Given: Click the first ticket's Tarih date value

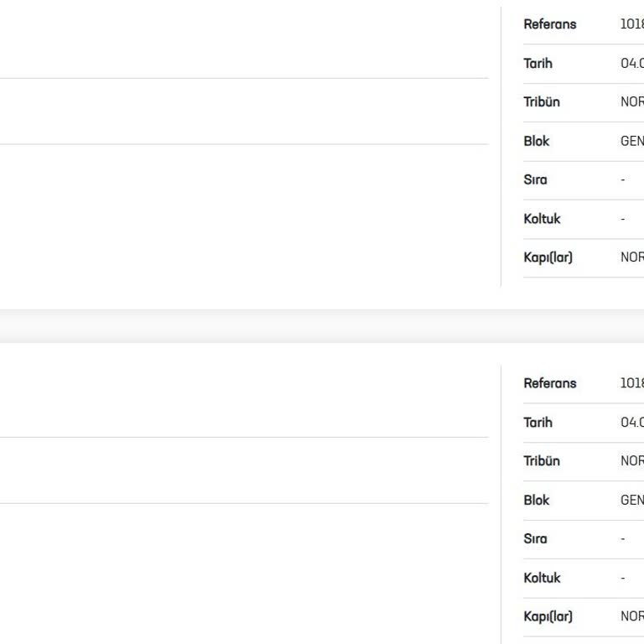Looking at the screenshot, I should coord(631,64).
